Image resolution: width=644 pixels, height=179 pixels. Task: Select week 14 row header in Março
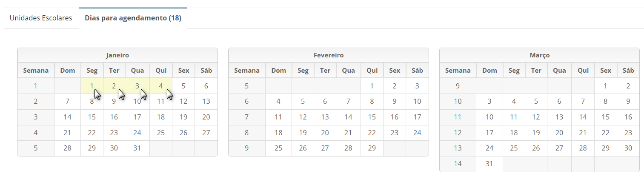click(x=458, y=164)
